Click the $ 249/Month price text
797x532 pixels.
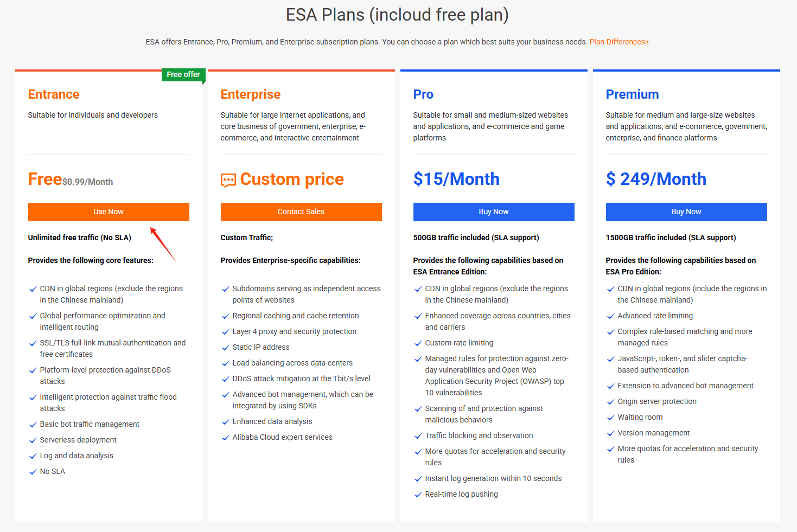click(x=656, y=179)
